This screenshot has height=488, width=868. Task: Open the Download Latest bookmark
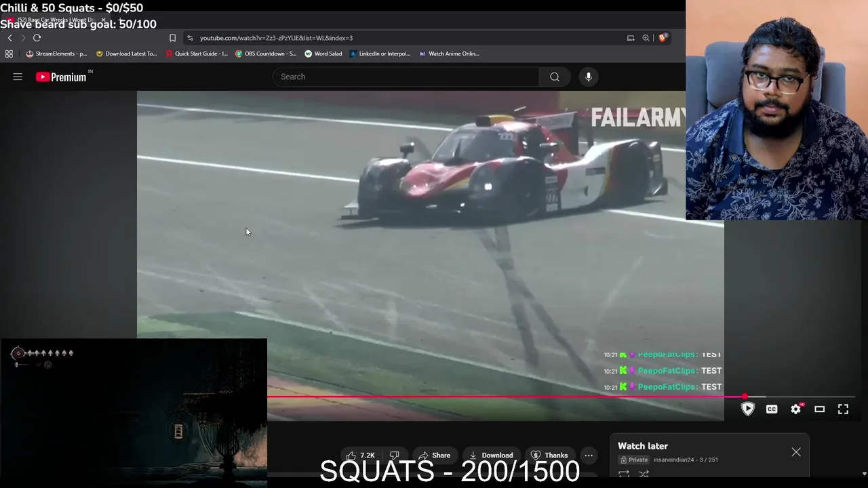point(126,54)
